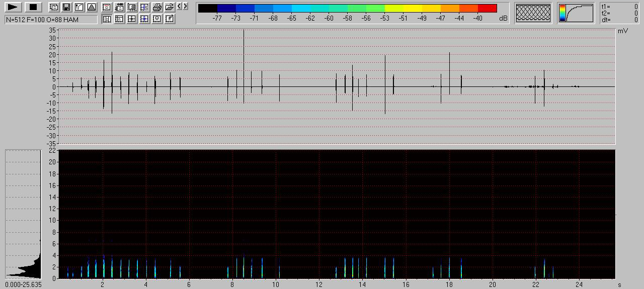The height and width of the screenshot is (289, 644).
Task: Click the printer icon
Action: click(x=157, y=7)
